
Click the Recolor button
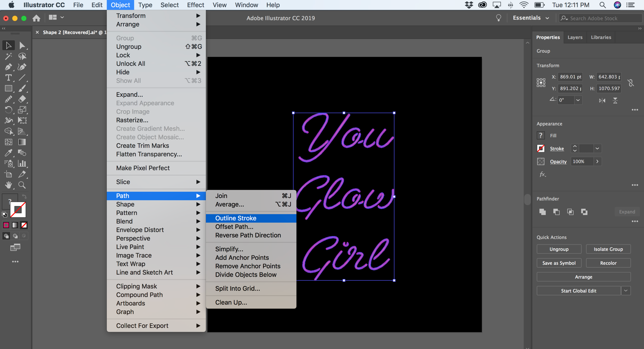tap(608, 263)
